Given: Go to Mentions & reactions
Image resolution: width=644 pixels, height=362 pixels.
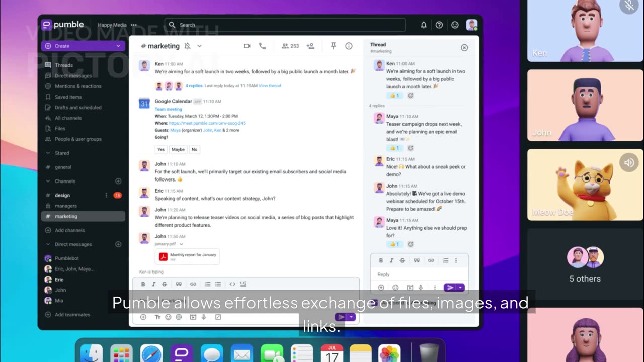Looking at the screenshot, I should tap(78, 86).
